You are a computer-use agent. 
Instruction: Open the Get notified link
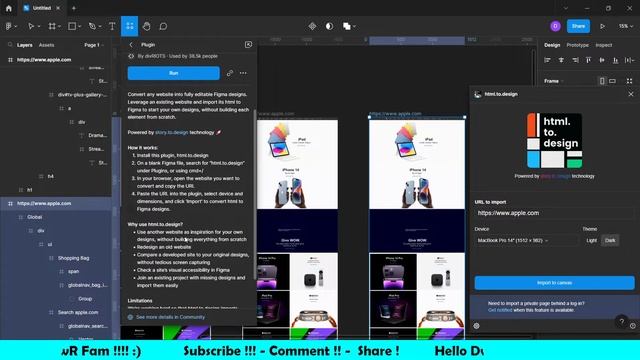(500, 310)
